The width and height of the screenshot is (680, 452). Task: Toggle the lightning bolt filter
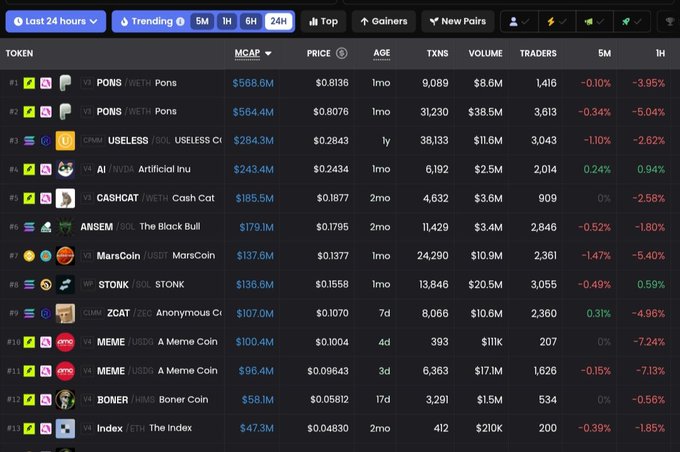(557, 21)
